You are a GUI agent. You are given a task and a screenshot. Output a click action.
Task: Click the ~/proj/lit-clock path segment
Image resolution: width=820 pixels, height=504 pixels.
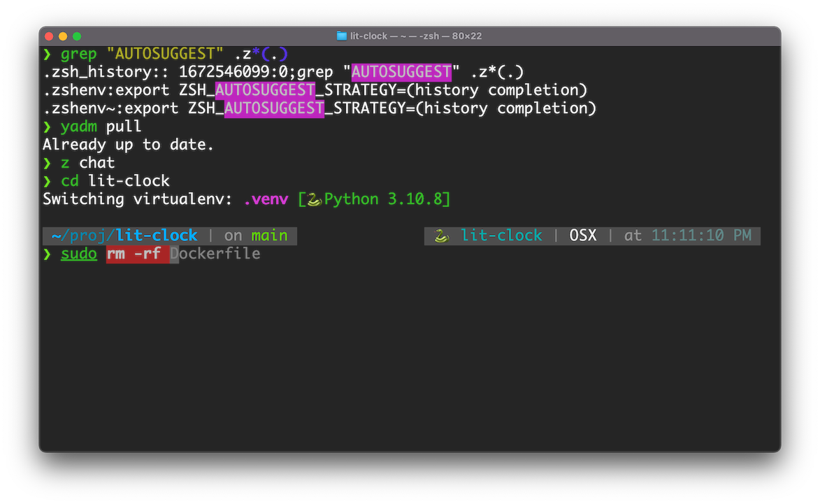tap(124, 236)
